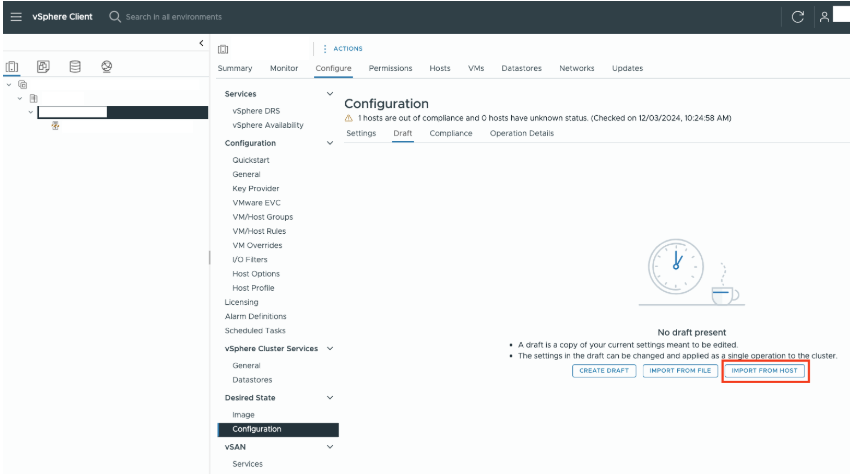850x474 pixels.
Task: Click the refresh icon in top bar
Action: (x=797, y=17)
